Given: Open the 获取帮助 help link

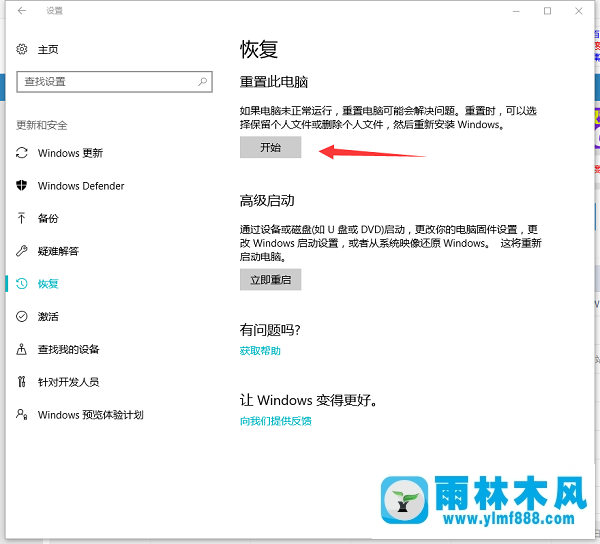Looking at the screenshot, I should [260, 350].
